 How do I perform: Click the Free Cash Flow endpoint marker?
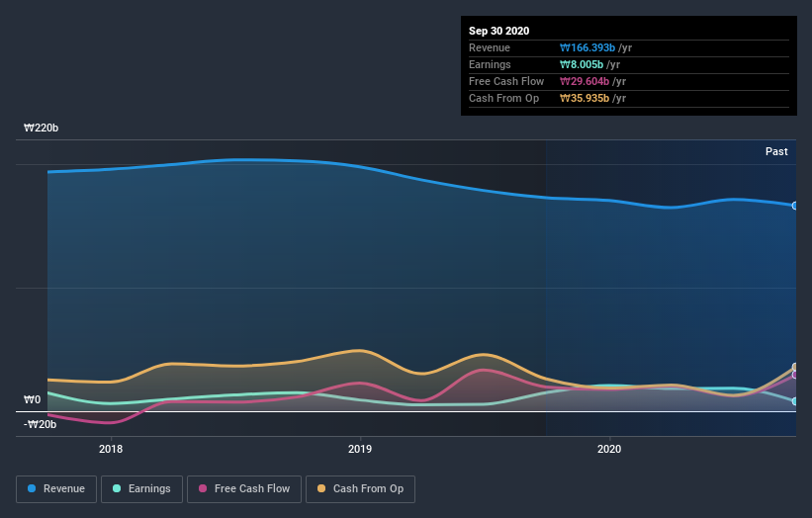click(x=795, y=375)
